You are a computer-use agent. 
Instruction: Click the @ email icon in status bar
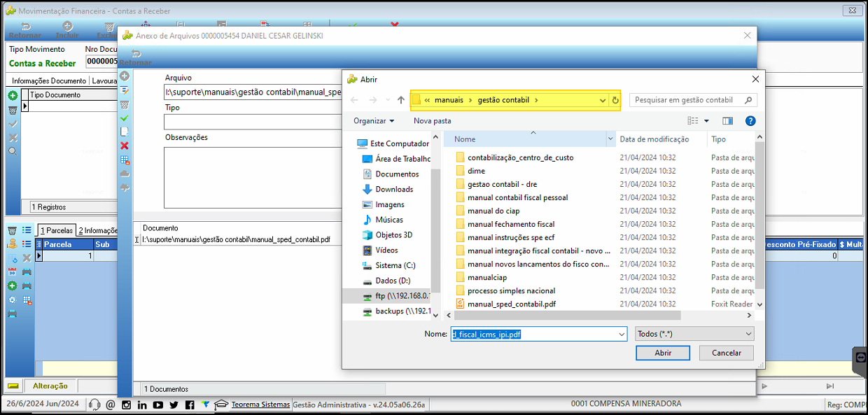111,405
